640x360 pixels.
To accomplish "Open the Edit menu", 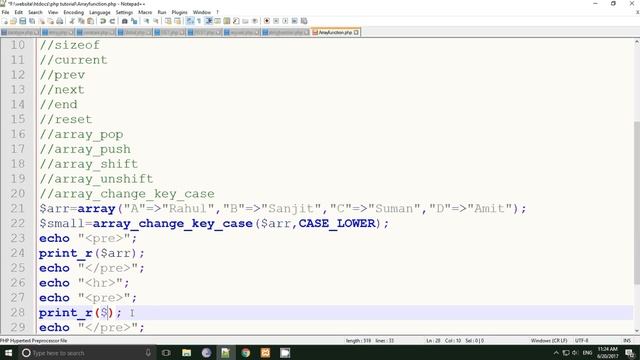I will pyautogui.click(x=19, y=12).
